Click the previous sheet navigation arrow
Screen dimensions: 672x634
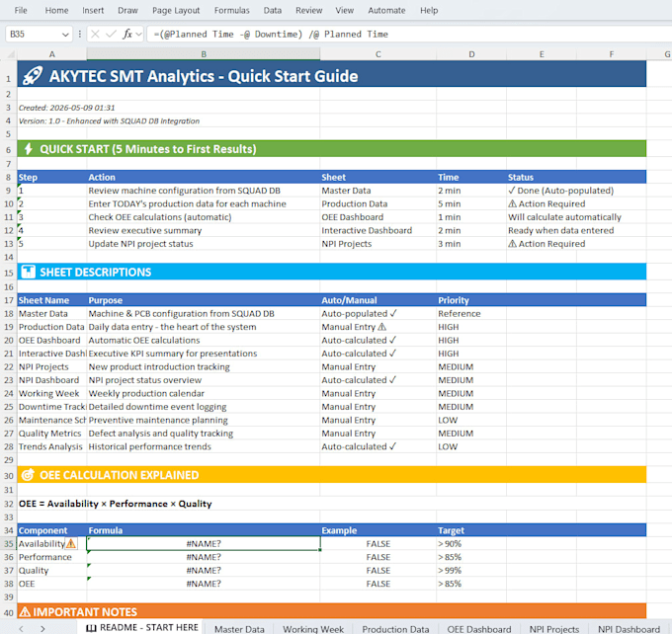coord(22,629)
